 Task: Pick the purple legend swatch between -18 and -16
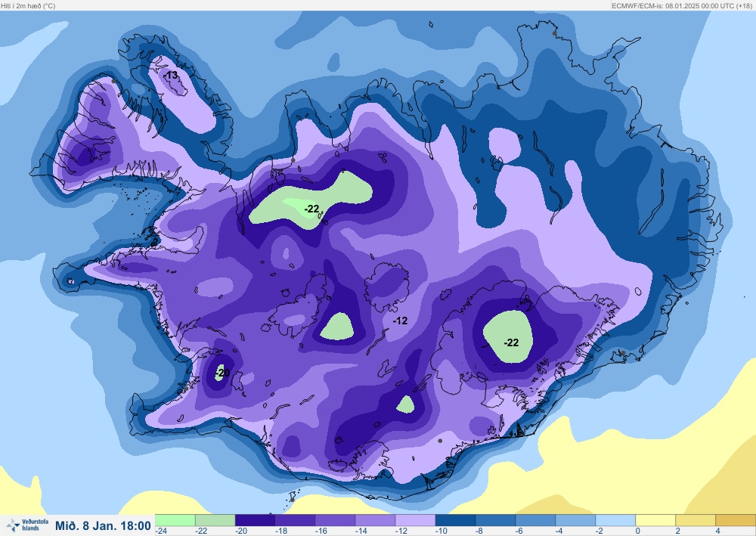[295, 520]
